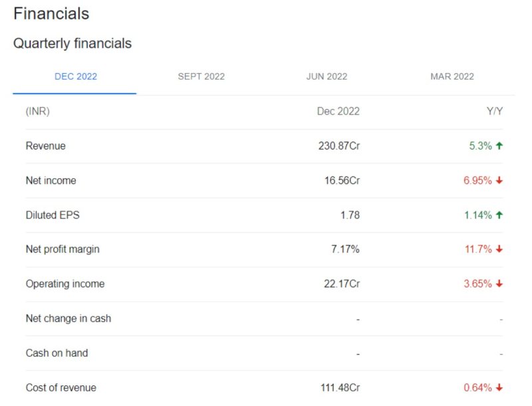
Task: Click the Diluted EPS label
Action: tap(53, 215)
